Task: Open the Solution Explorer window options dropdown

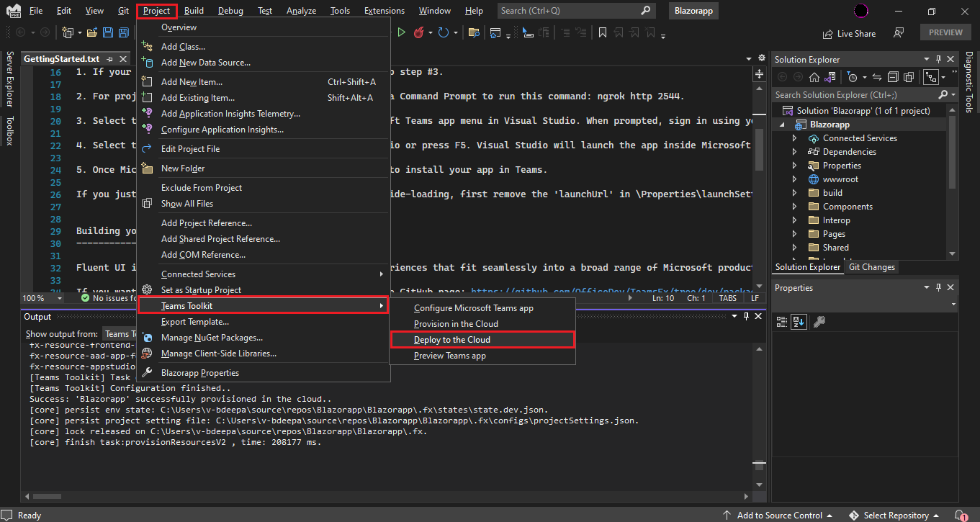Action: coord(927,60)
